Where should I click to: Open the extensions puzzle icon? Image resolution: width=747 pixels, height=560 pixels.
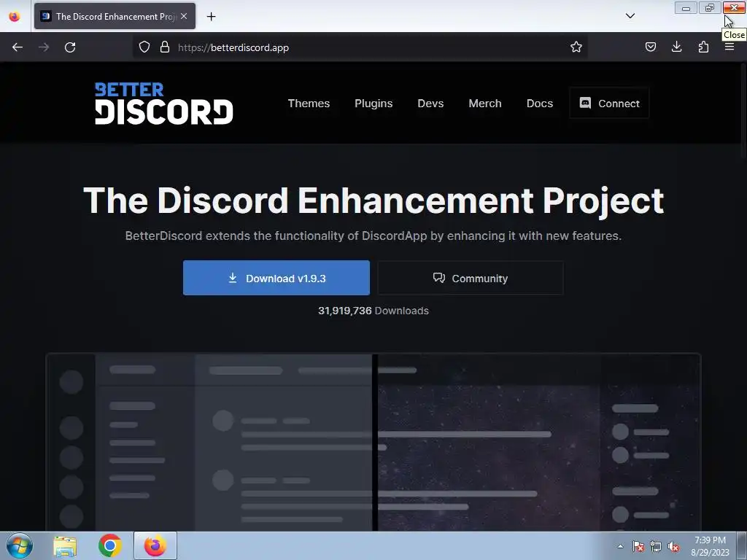(703, 47)
